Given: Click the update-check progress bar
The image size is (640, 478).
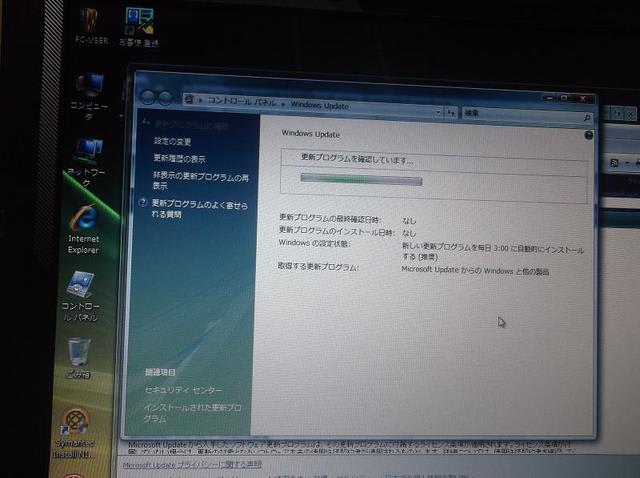Looking at the screenshot, I should [x=361, y=179].
